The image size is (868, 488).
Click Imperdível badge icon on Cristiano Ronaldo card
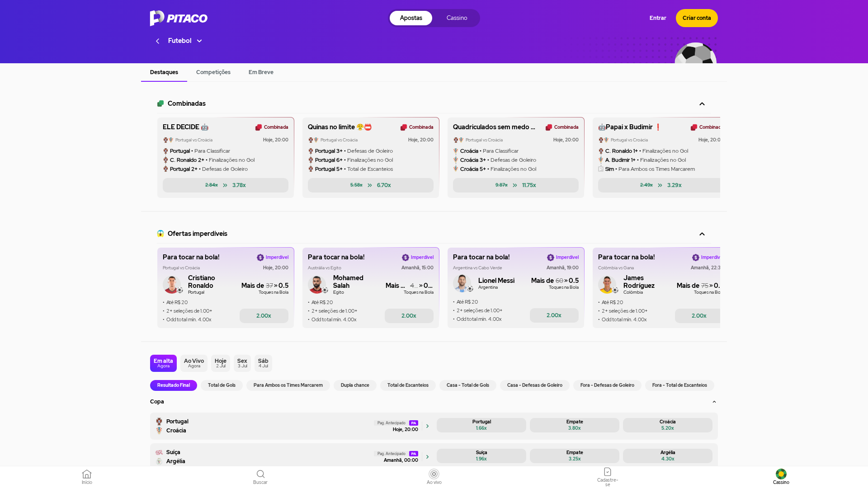point(260,258)
